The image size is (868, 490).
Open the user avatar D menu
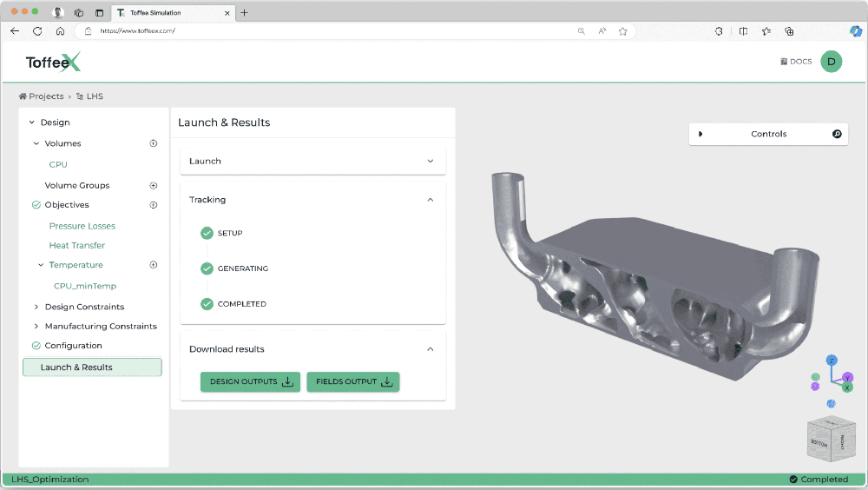831,61
